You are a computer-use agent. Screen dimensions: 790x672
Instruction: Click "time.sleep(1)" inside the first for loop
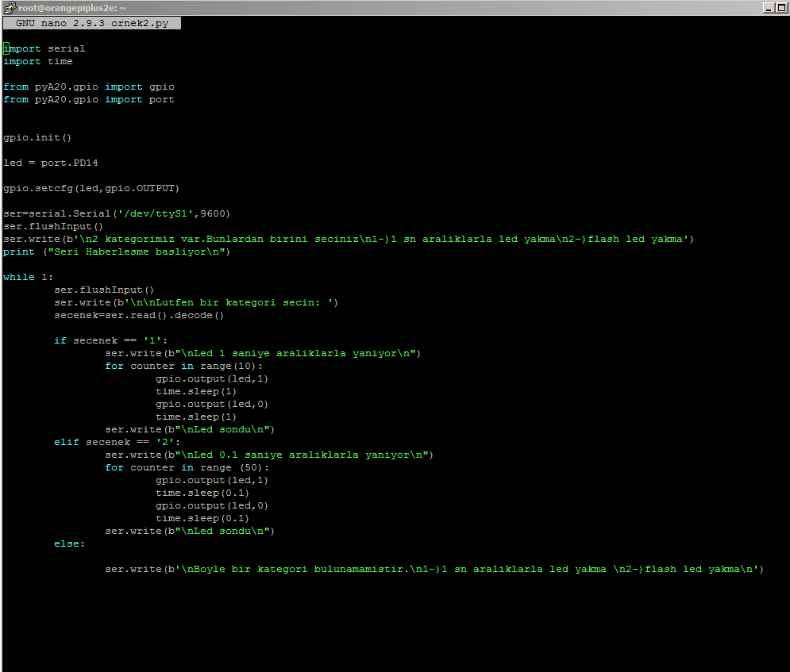[x=197, y=391]
